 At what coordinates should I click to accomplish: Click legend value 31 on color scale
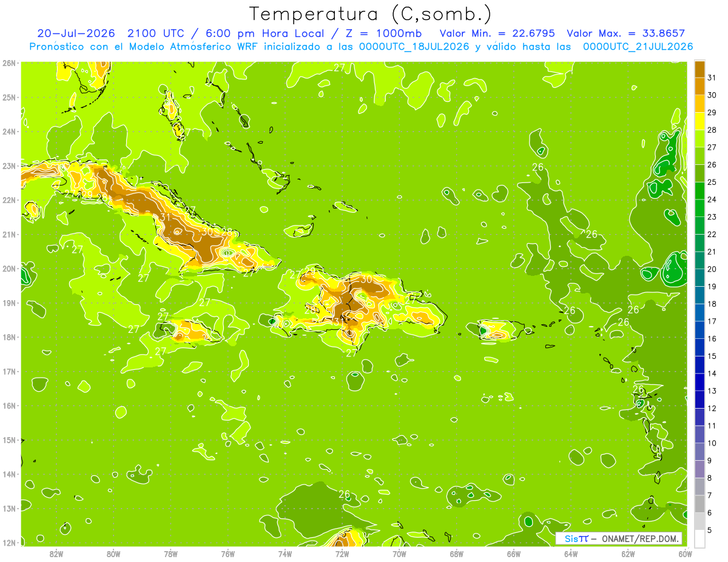pyautogui.click(x=712, y=77)
